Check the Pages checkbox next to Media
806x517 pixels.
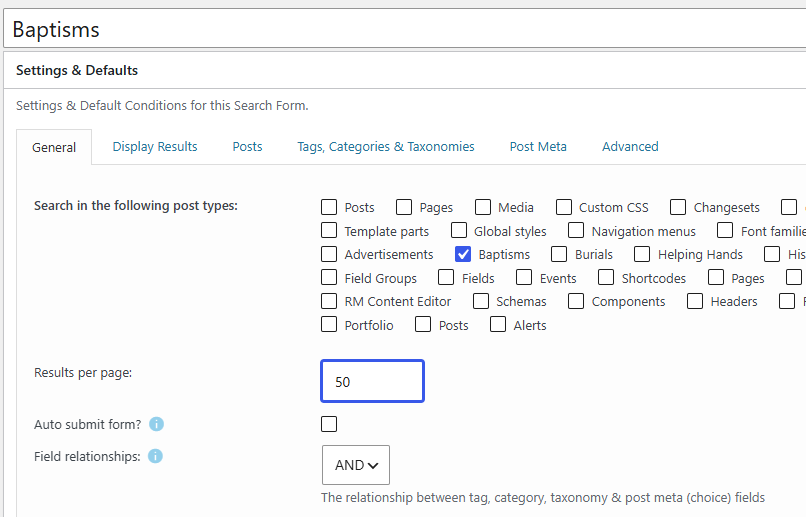click(x=404, y=207)
